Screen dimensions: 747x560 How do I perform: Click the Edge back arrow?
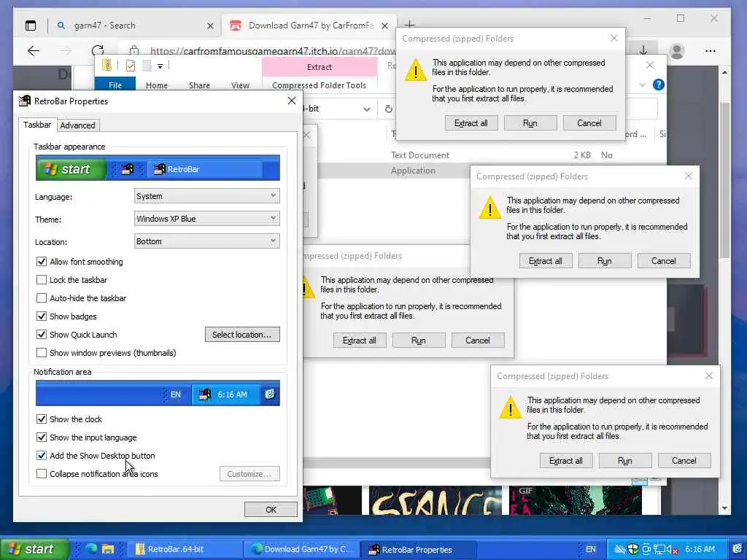pyautogui.click(x=34, y=50)
